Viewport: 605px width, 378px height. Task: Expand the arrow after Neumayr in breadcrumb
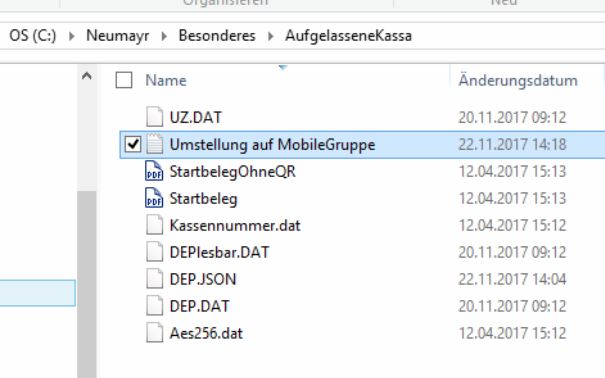click(x=164, y=36)
